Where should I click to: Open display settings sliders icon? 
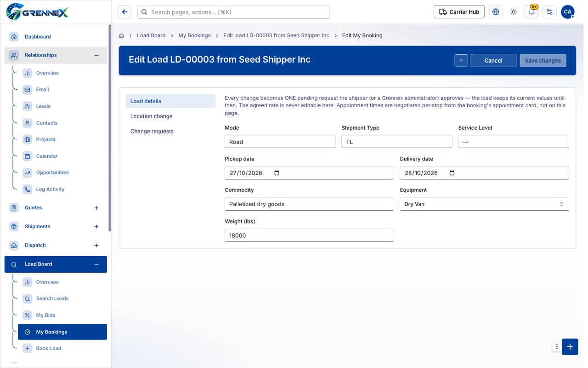(x=549, y=12)
